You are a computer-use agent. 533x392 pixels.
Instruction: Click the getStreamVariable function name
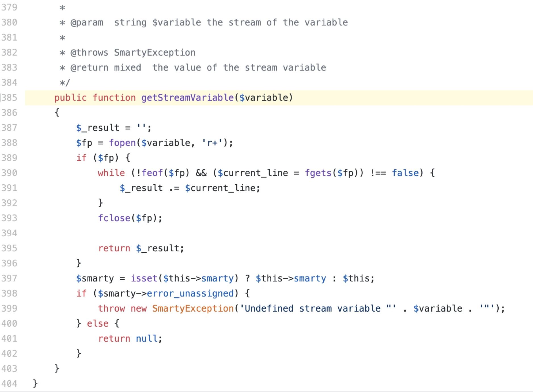pos(187,98)
